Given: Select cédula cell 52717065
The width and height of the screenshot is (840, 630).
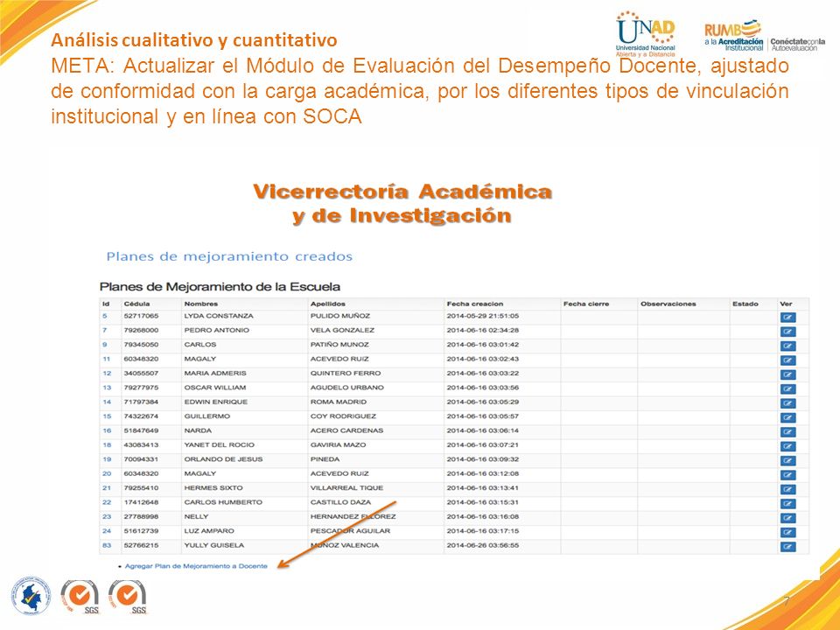Looking at the screenshot, I should click(141, 316).
